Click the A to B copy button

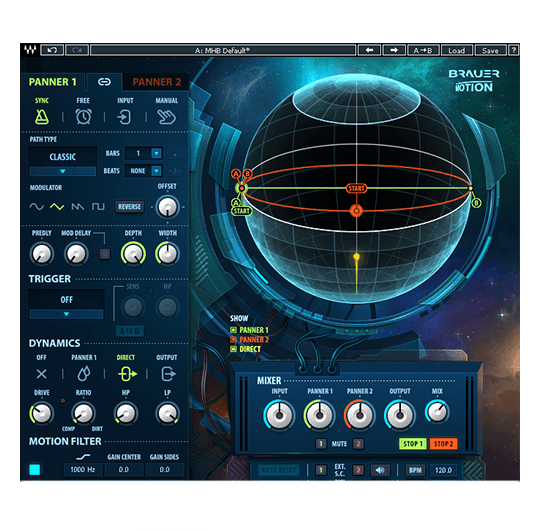(423, 50)
